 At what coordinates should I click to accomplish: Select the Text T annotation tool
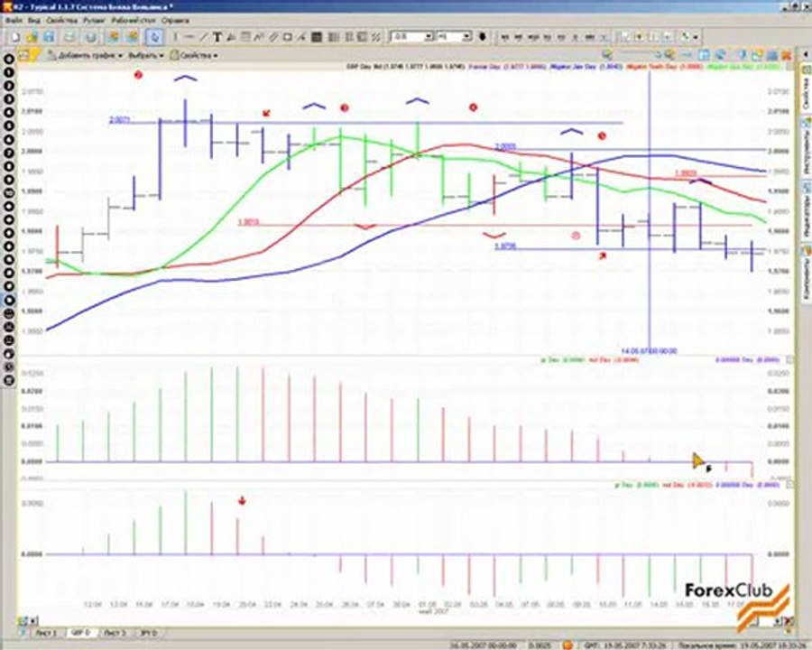pyautogui.click(x=217, y=37)
